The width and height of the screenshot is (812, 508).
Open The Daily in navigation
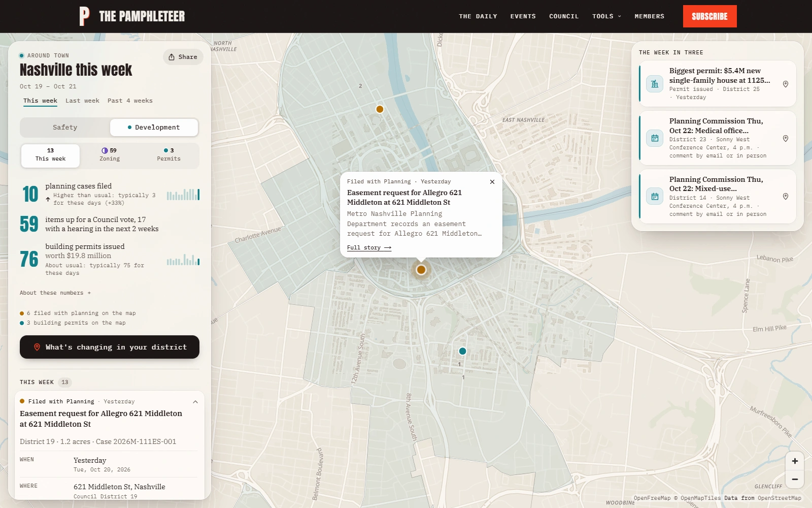478,16
